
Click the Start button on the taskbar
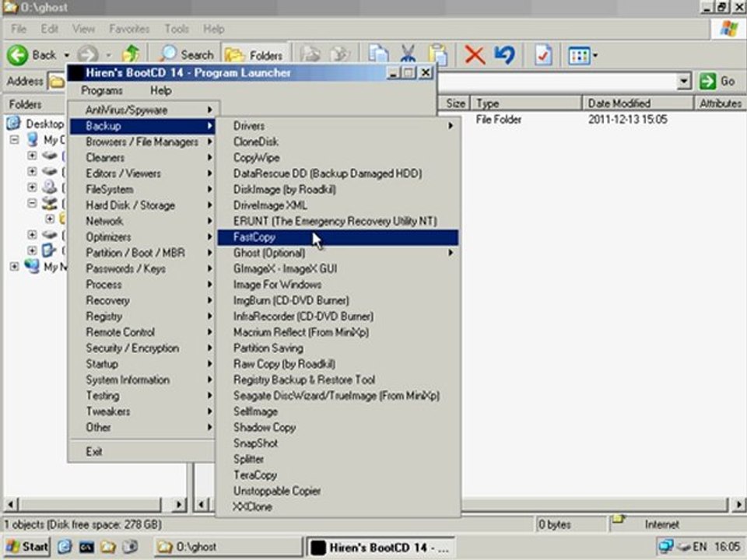point(28,547)
